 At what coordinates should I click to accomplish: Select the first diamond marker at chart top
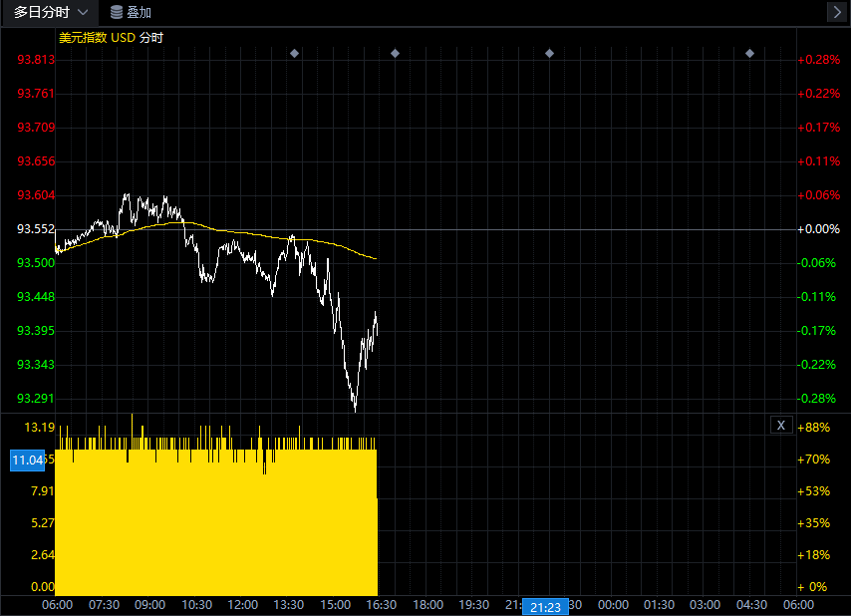tap(294, 53)
